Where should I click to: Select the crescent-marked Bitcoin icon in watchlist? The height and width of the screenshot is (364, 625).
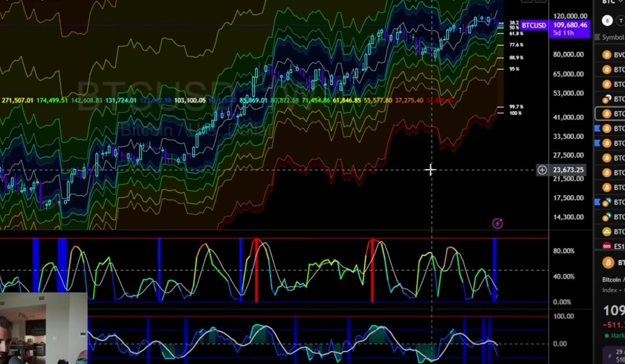point(606,98)
